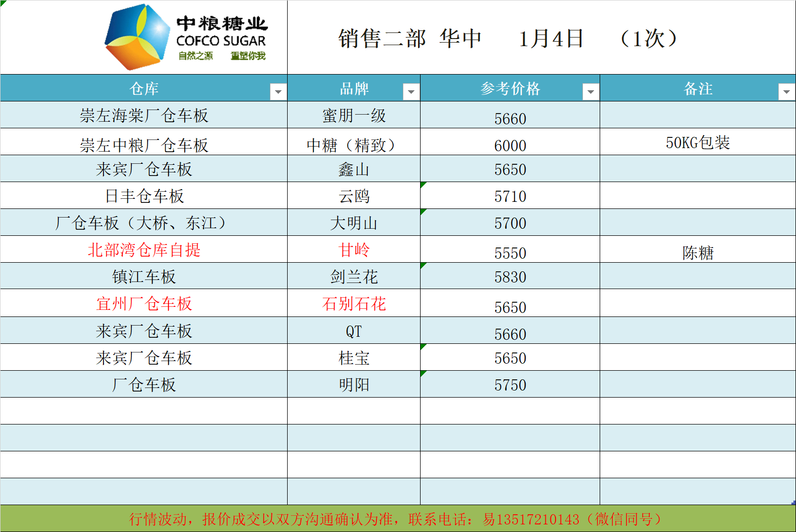The width and height of the screenshot is (796, 532).
Task: Select the cell 崇左海棠厂仓车板
Action: point(144,116)
